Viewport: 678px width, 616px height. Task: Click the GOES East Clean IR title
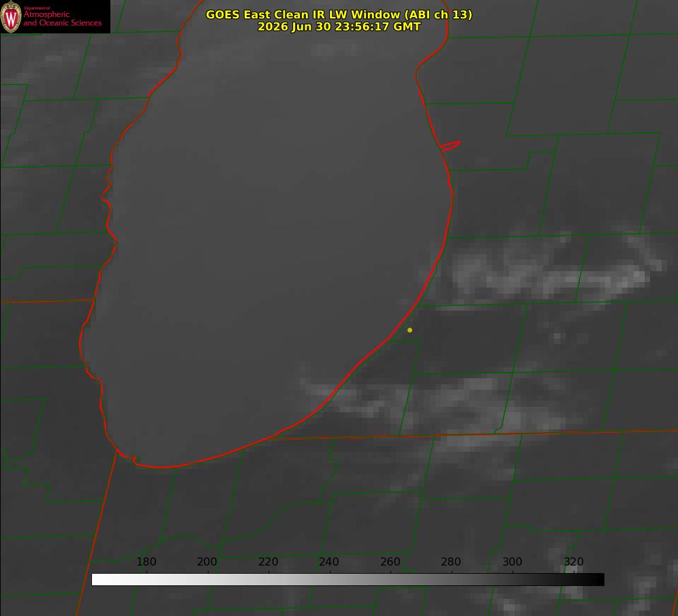coord(339,14)
